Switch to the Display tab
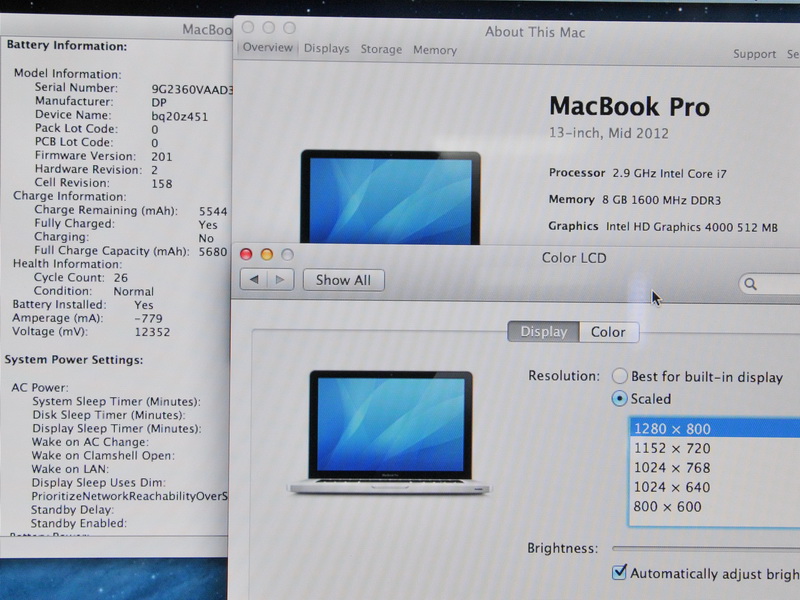The width and height of the screenshot is (800, 600). pos(543,332)
